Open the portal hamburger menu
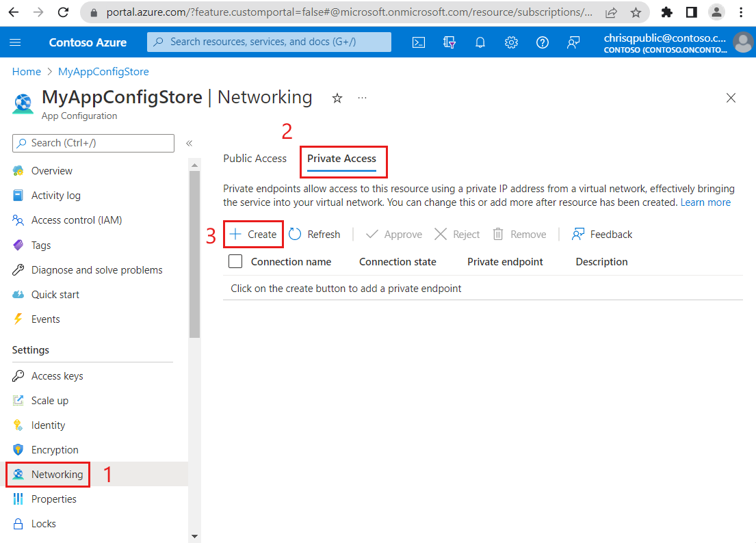This screenshot has width=756, height=543. 15,42
